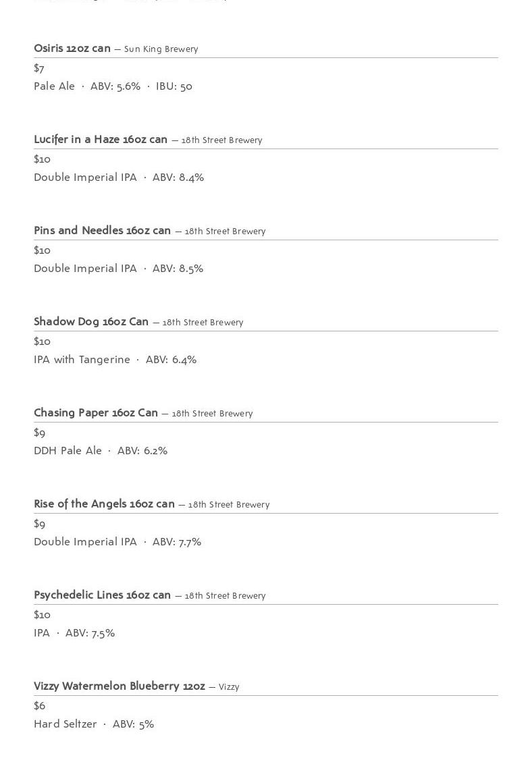Click the ABV: 7.7% text

coord(177,542)
